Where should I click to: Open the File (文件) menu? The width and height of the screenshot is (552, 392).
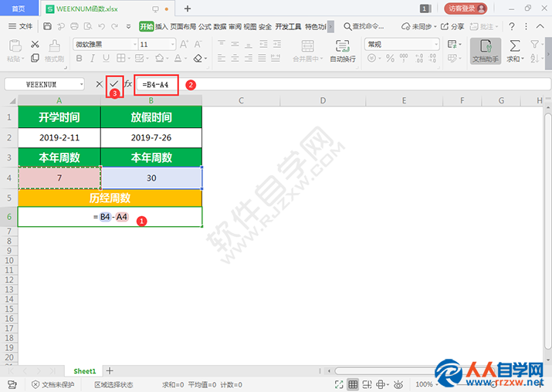point(20,26)
